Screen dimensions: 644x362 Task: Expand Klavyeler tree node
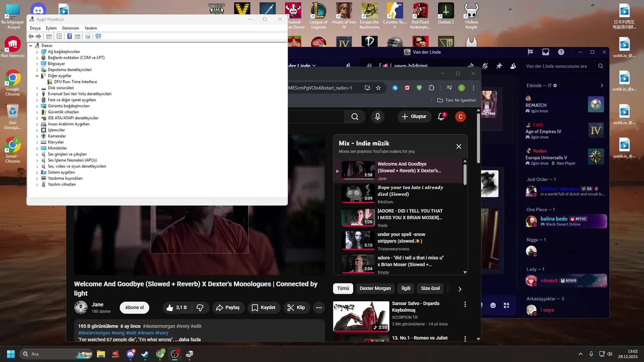coord(37,142)
